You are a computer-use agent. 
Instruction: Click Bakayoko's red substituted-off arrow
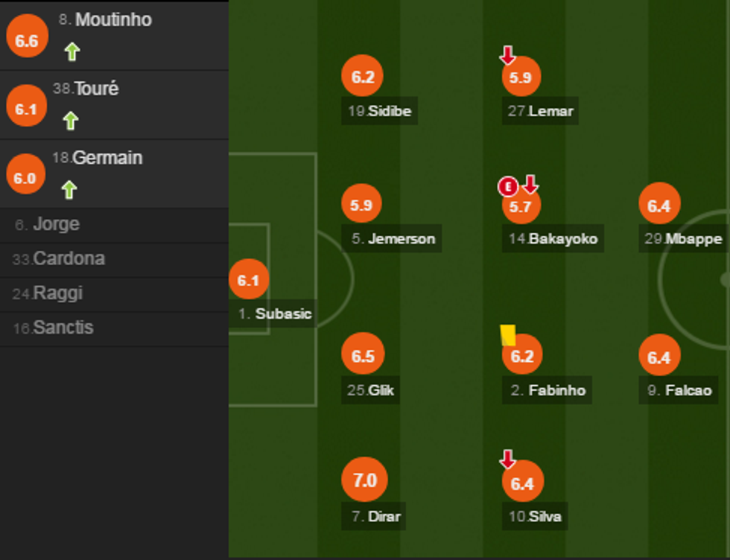tap(530, 184)
